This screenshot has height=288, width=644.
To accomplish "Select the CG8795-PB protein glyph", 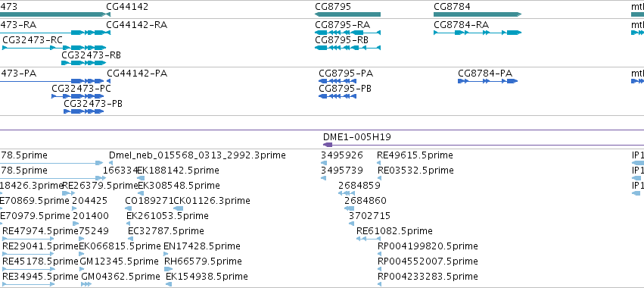I will click(338, 96).
